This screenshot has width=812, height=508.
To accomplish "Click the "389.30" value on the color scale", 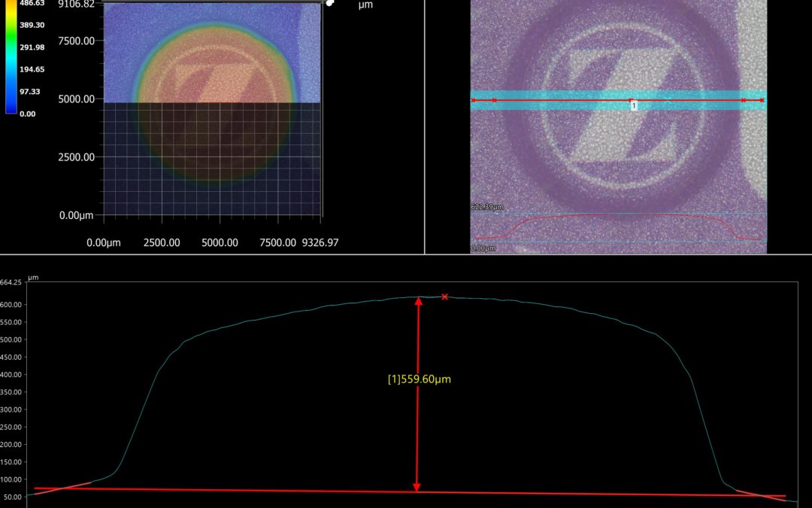I will point(32,25).
